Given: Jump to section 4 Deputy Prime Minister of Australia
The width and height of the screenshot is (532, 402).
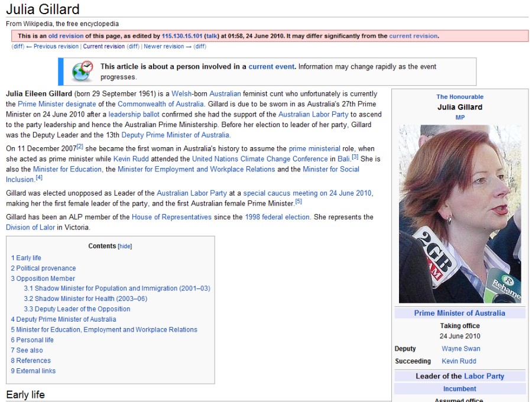Looking at the screenshot, I should pos(63,319).
